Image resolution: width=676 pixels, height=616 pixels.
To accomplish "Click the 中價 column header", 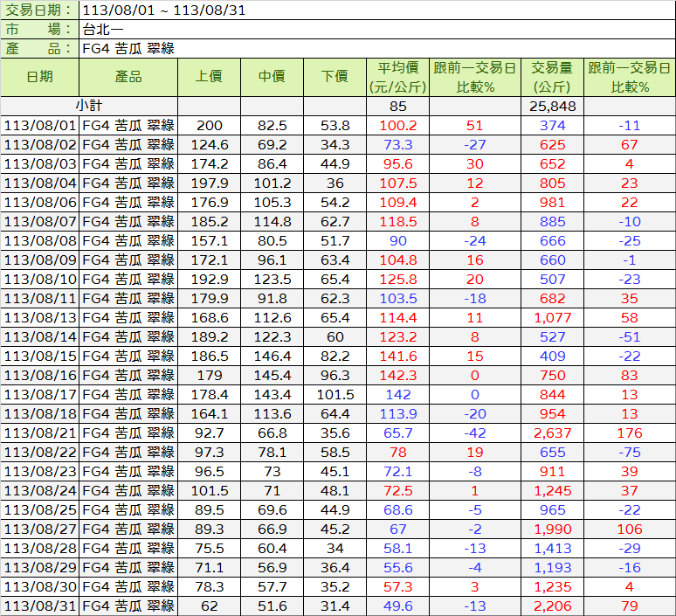I will point(272,77).
